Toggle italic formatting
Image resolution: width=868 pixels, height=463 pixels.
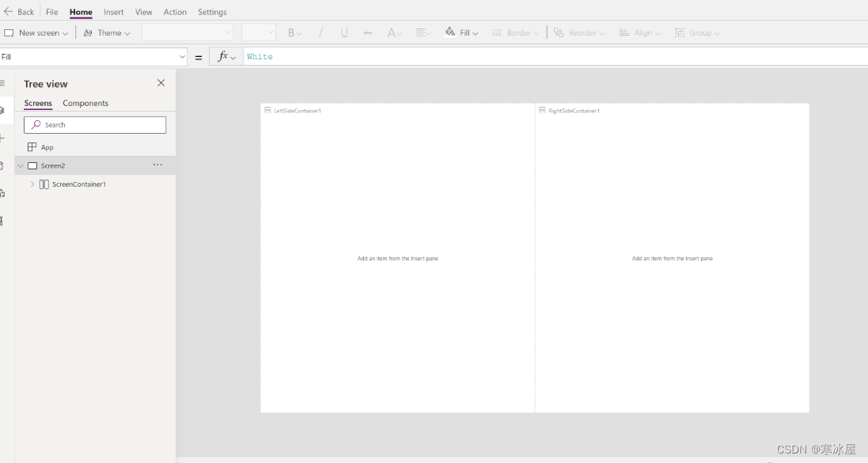tap(320, 32)
